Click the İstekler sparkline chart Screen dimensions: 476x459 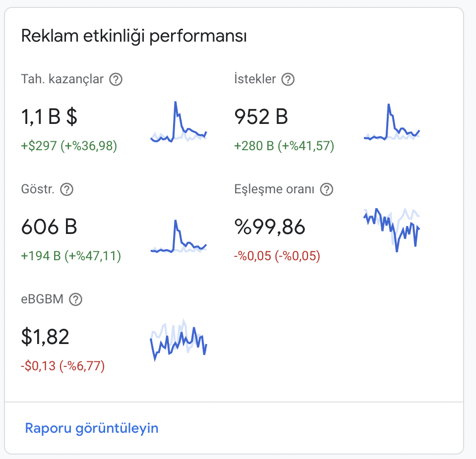click(392, 122)
